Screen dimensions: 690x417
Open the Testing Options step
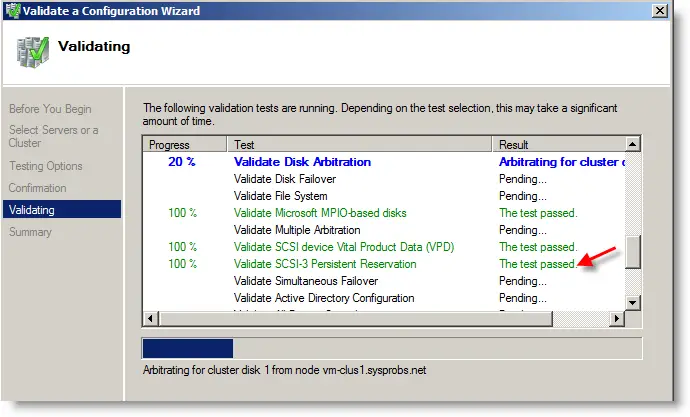pyautogui.click(x=46, y=166)
